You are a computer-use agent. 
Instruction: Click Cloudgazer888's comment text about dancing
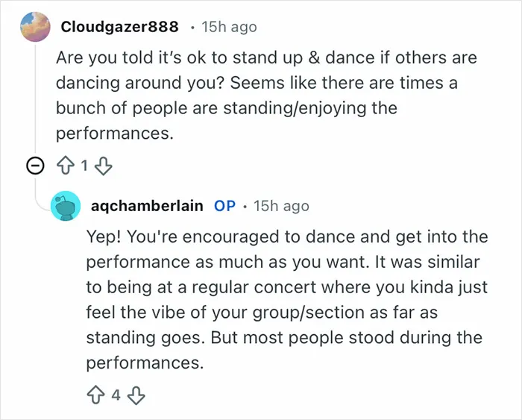click(266, 95)
